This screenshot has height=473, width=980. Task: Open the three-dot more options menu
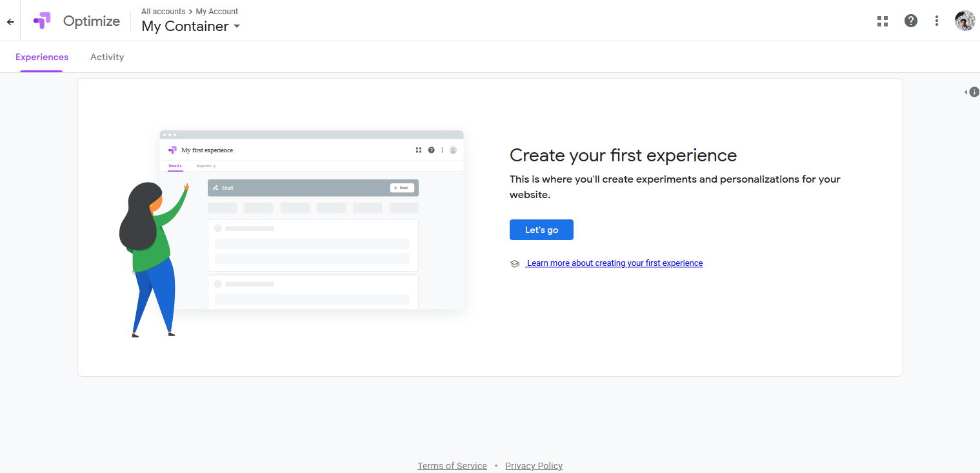tap(937, 21)
